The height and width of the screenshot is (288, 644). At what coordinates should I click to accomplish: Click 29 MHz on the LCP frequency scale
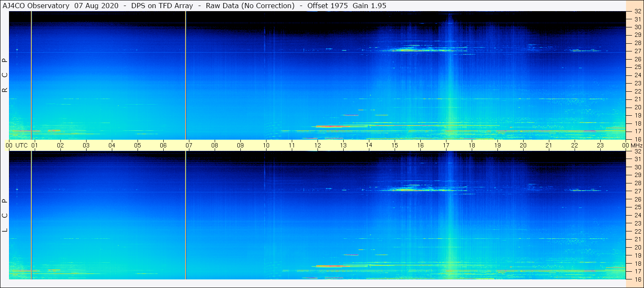638,175
